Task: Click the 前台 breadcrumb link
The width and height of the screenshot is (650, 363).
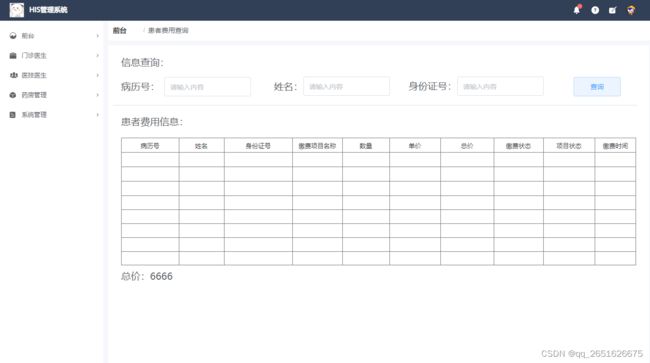Action: [x=120, y=30]
